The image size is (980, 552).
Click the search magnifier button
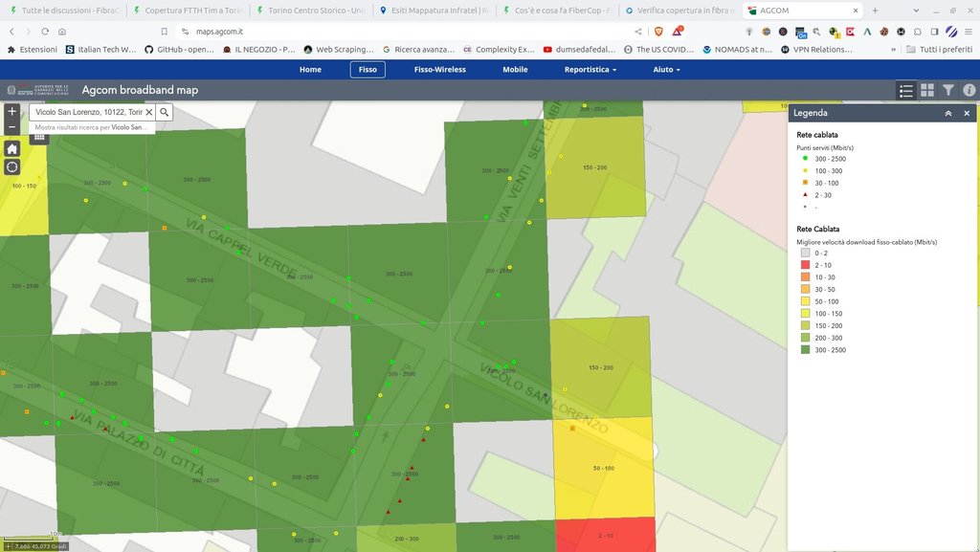coord(165,112)
